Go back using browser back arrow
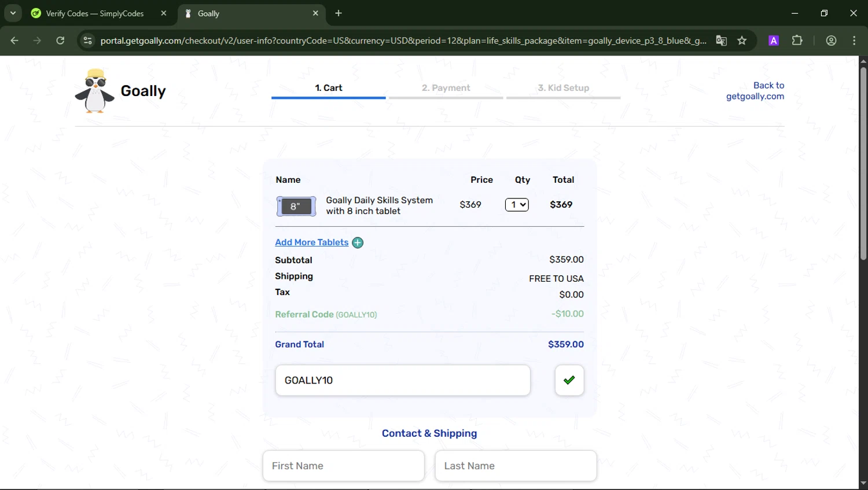 (x=14, y=40)
